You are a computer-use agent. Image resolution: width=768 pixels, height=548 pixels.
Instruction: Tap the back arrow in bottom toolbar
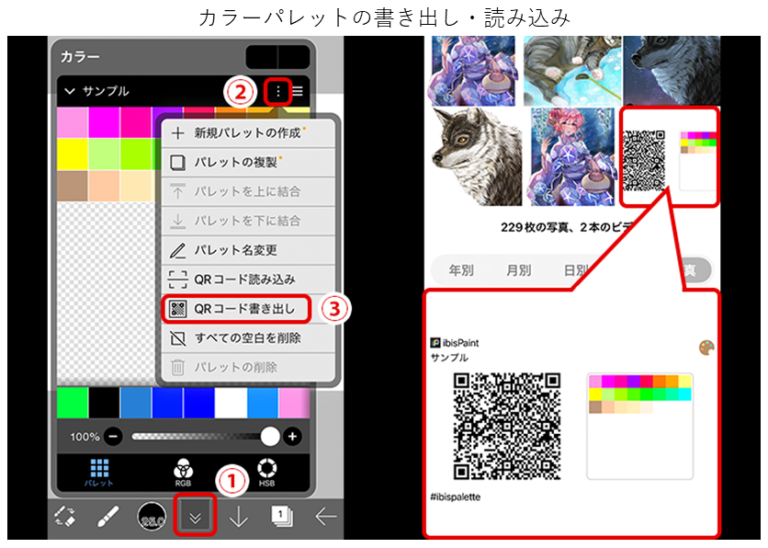click(x=324, y=516)
